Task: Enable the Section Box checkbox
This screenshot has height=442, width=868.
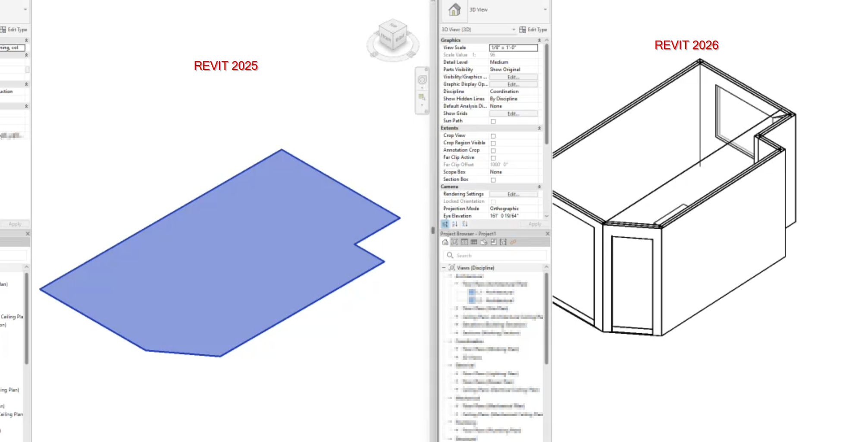Action: [x=493, y=180]
